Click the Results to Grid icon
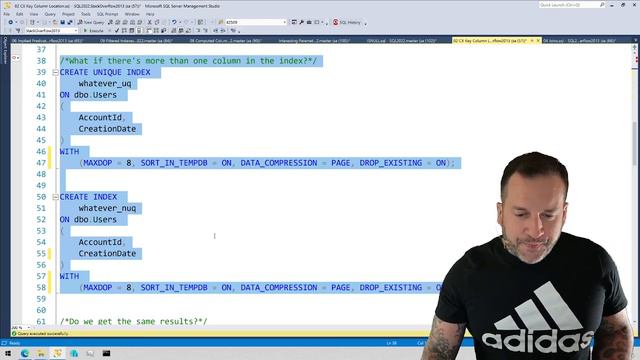Image resolution: width=640 pixels, height=360 pixels. click(x=181, y=31)
